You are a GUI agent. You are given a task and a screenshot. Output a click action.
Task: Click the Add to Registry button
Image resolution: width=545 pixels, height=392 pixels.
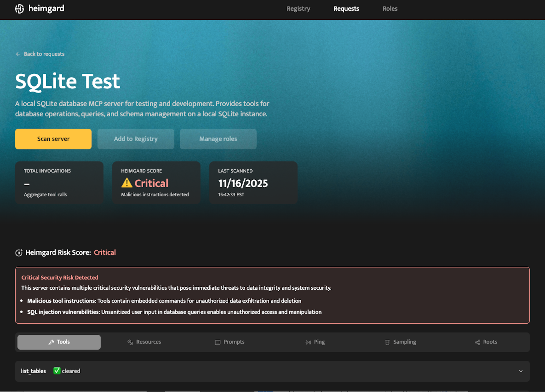(136, 139)
